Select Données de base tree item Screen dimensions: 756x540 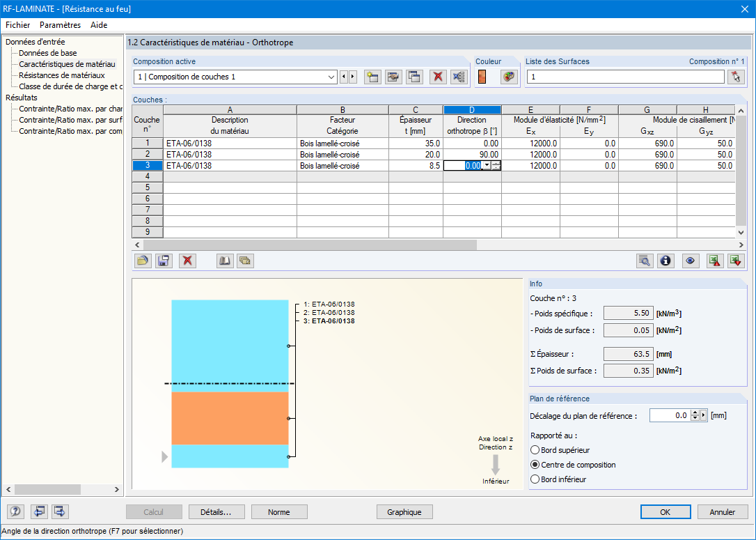tap(48, 53)
